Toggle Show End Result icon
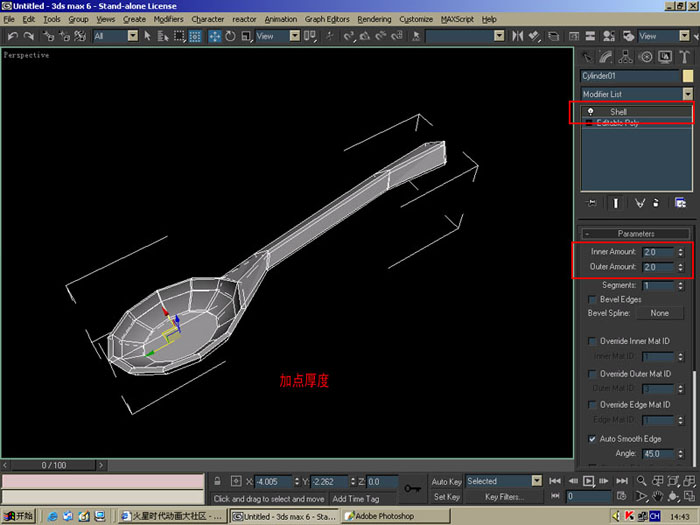Image resolution: width=700 pixels, height=525 pixels. point(616,203)
